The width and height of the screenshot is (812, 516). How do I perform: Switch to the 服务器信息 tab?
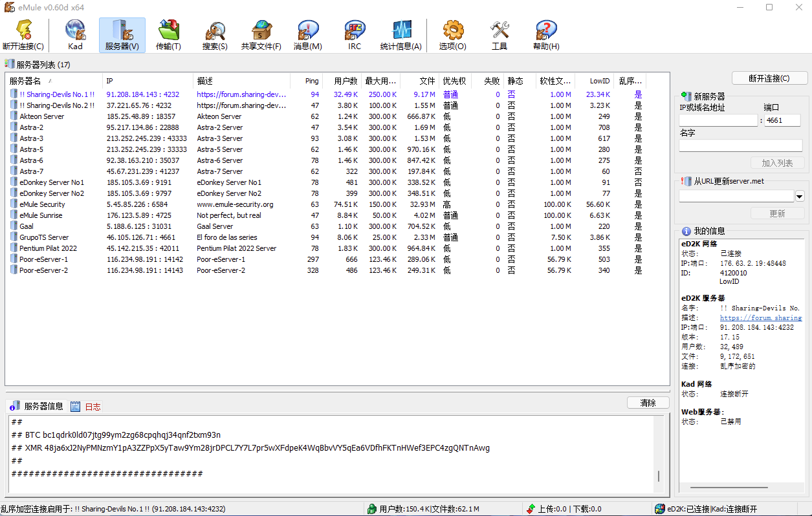click(37, 407)
